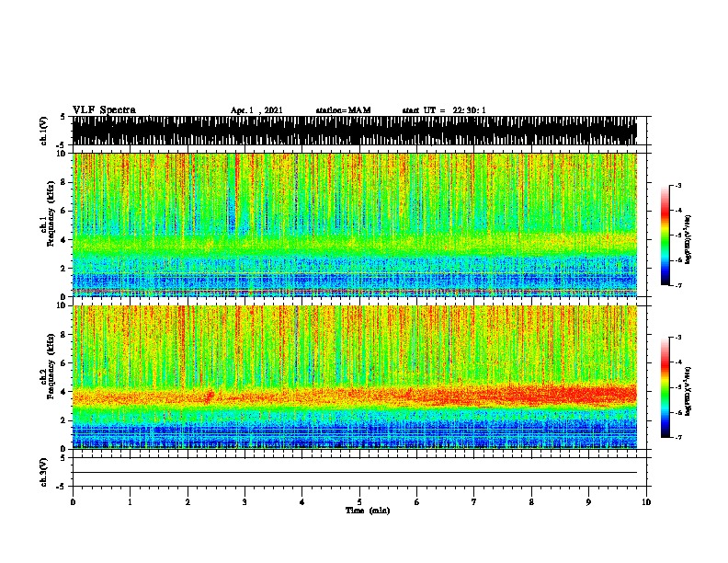Click the "start UT = 22:30:1" text
This screenshot has width=728, height=563.
(444, 110)
